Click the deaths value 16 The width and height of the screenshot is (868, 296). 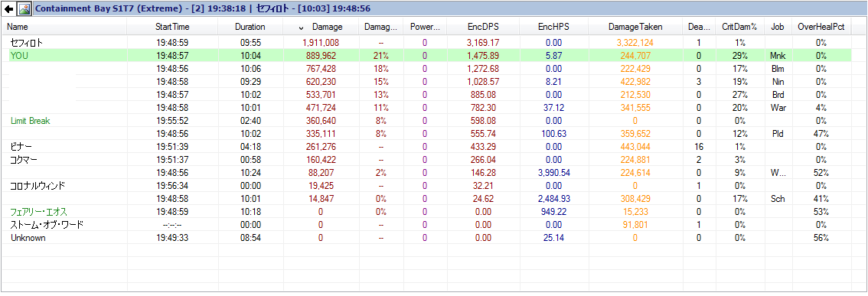coord(699,147)
